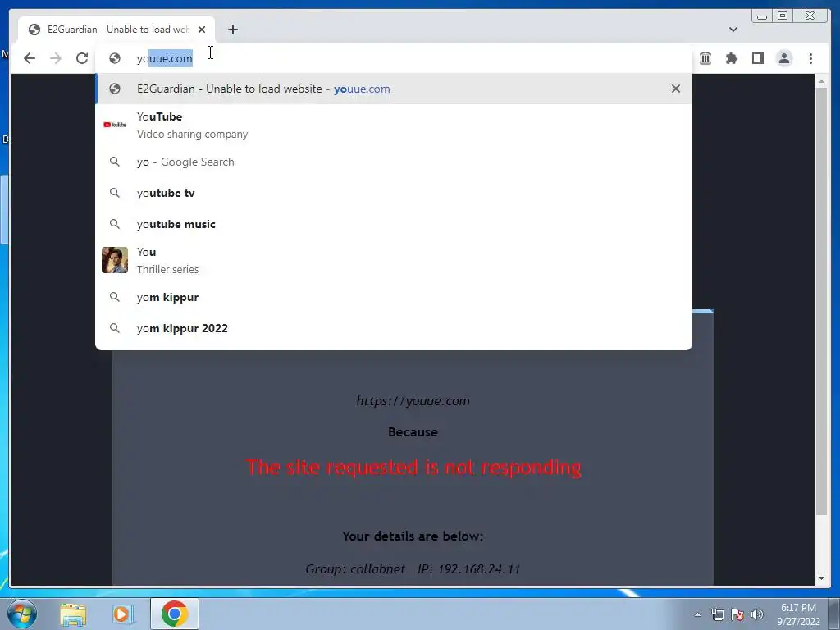Launch Windows Media Player from taskbar
The image size is (840, 630).
click(x=121, y=614)
